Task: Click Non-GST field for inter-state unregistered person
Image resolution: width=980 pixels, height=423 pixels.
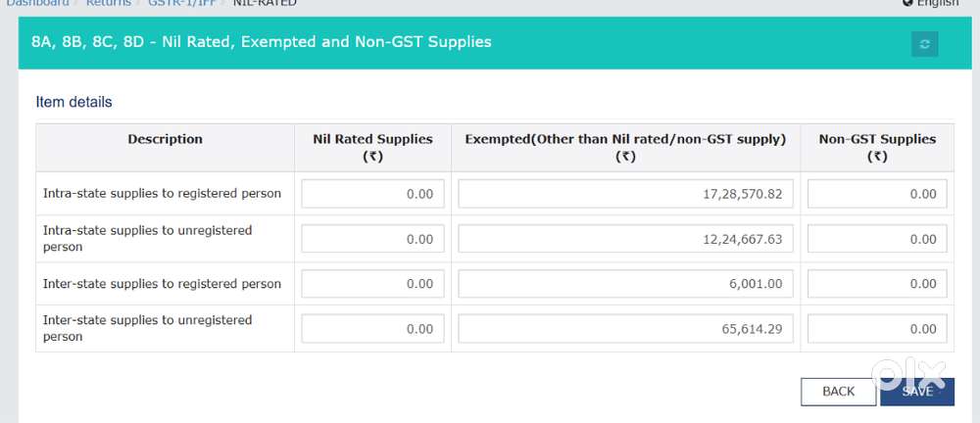Action: pos(877,329)
